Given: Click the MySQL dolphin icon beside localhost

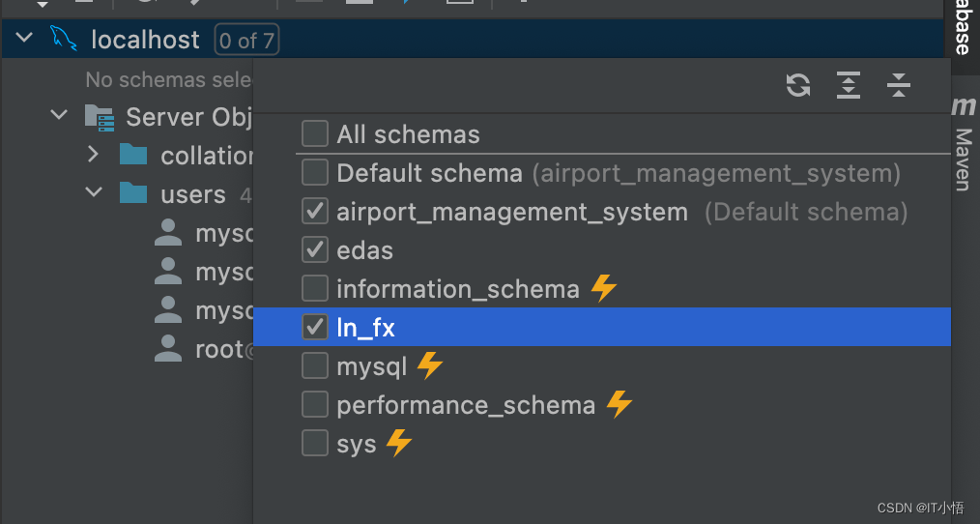Looking at the screenshot, I should click(x=63, y=39).
